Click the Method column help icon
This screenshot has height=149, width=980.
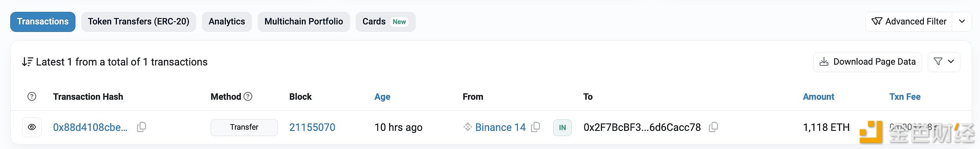(x=248, y=96)
